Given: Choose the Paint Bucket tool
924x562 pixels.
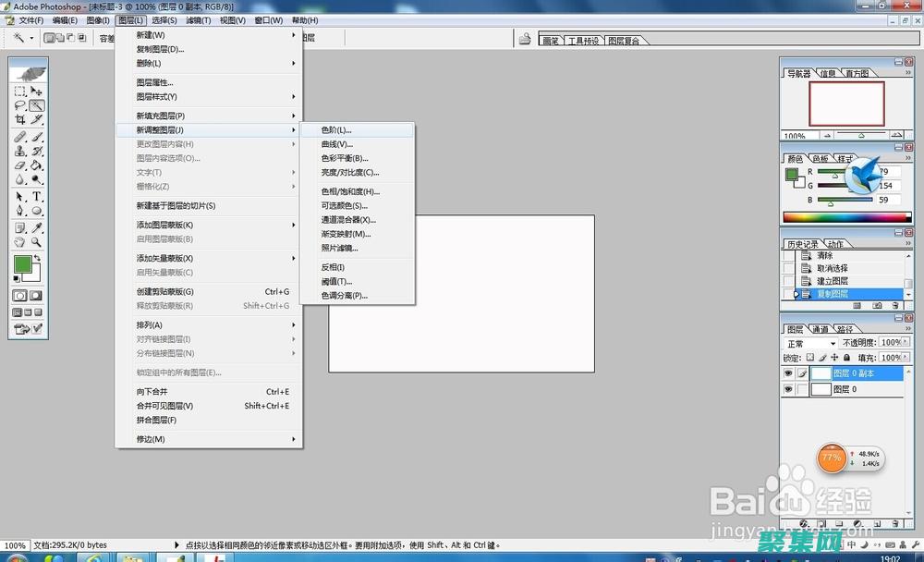Looking at the screenshot, I should pos(37,165).
